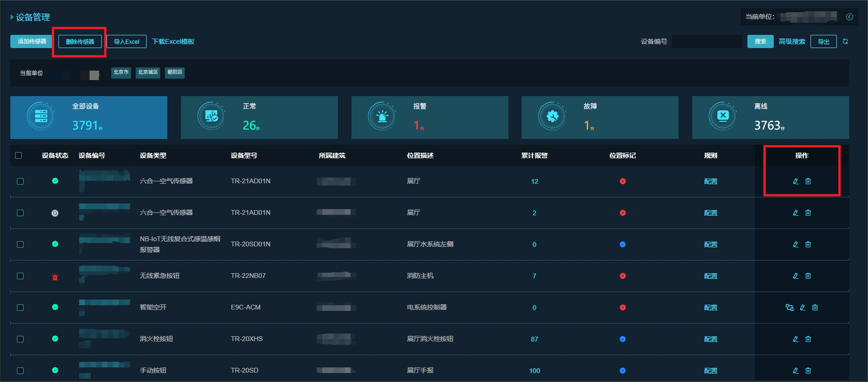Image resolution: width=868 pixels, height=382 pixels.
Task: Edit the 智能空开 E9C-ACM row
Action: 802,308
